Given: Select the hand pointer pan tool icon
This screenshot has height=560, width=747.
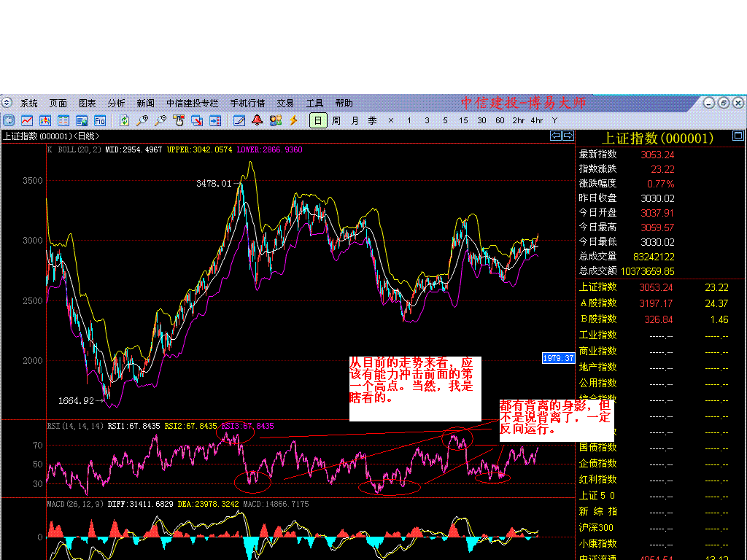Looking at the screenshot, I should click(x=179, y=120).
